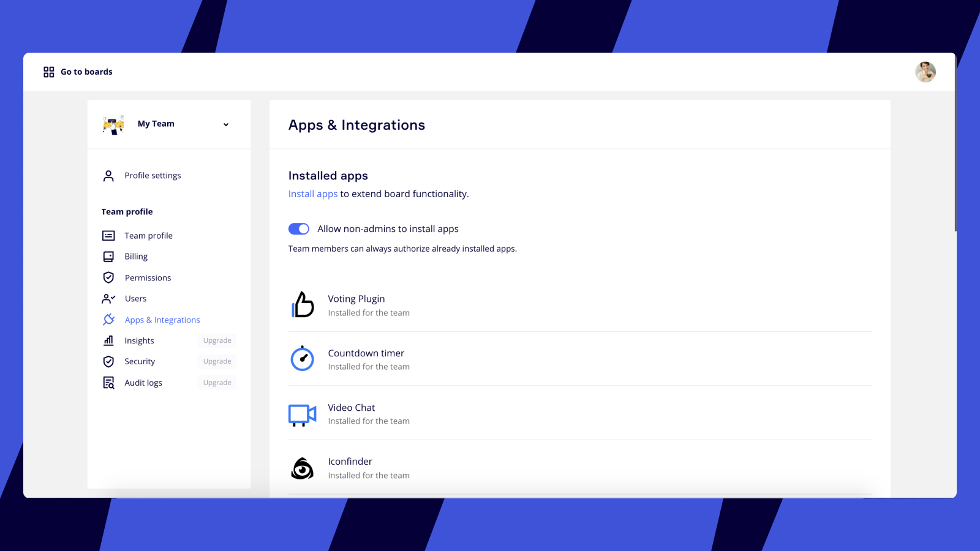Click the Users icon in the sidebar
Image resolution: width=980 pixels, height=551 pixels.
108,298
